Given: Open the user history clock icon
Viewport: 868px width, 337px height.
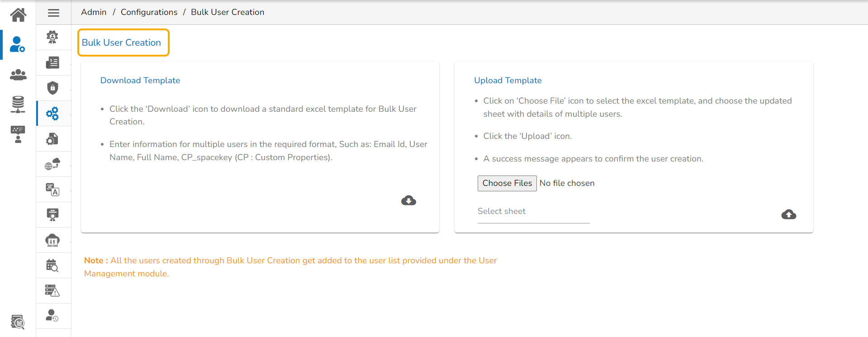Looking at the screenshot, I should [53, 315].
